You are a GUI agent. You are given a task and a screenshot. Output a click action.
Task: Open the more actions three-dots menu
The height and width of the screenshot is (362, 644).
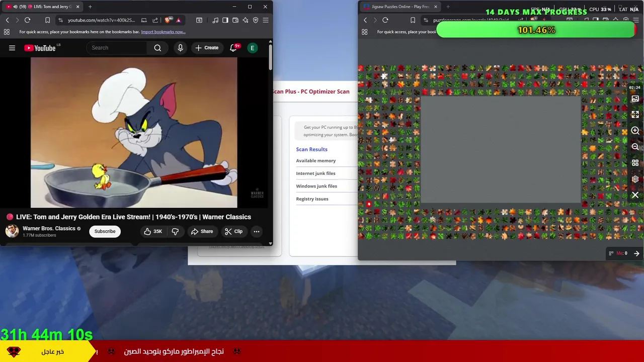[257, 231]
